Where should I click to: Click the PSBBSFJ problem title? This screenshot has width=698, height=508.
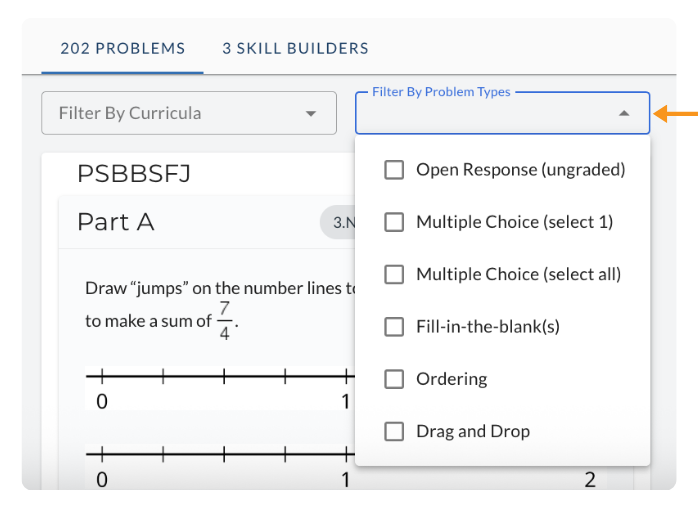[134, 174]
